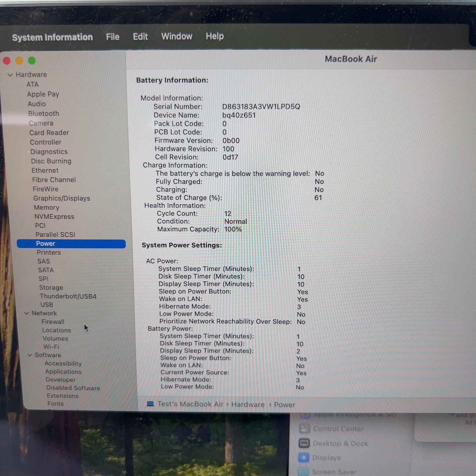476x476 pixels.
Task: Click the Desktop & Dock icon
Action: [304, 443]
